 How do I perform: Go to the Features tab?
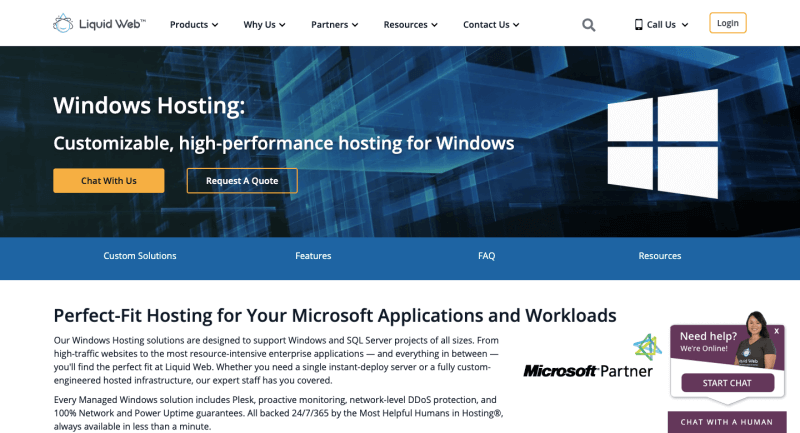pos(313,256)
